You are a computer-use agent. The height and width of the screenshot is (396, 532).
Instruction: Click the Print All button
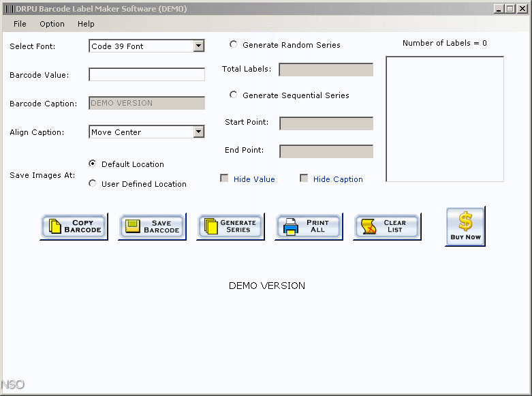click(309, 226)
